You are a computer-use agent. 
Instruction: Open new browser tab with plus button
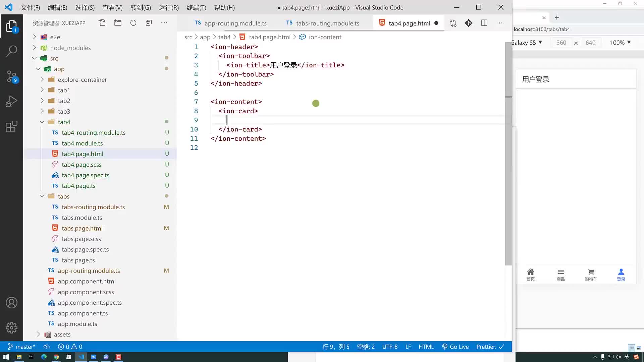coord(557,17)
